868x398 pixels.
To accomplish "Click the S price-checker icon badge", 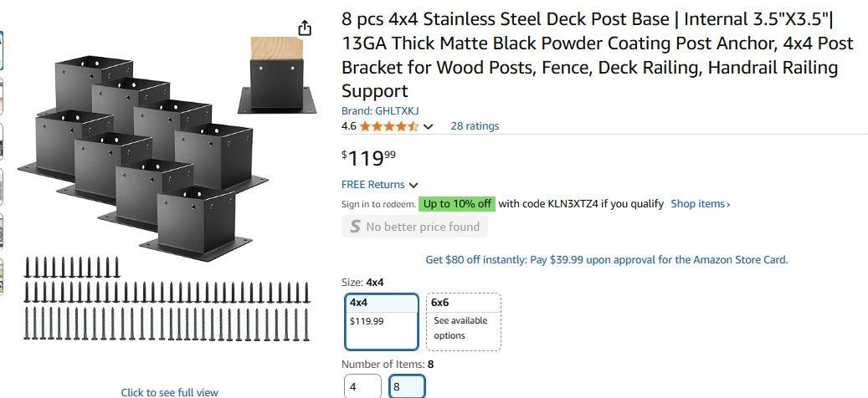I will point(355,227).
